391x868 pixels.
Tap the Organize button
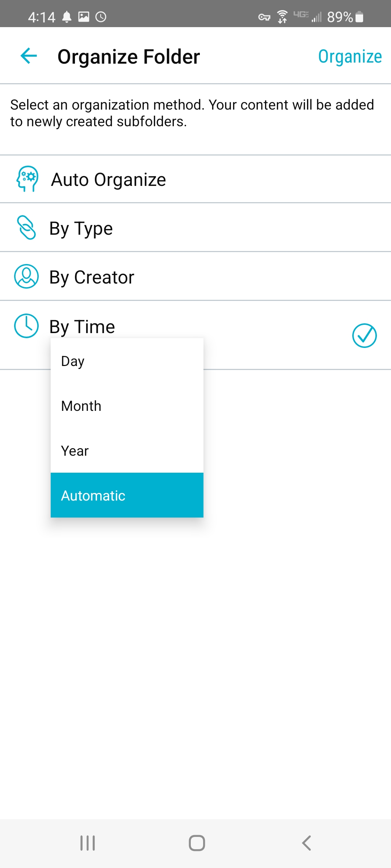coord(350,56)
